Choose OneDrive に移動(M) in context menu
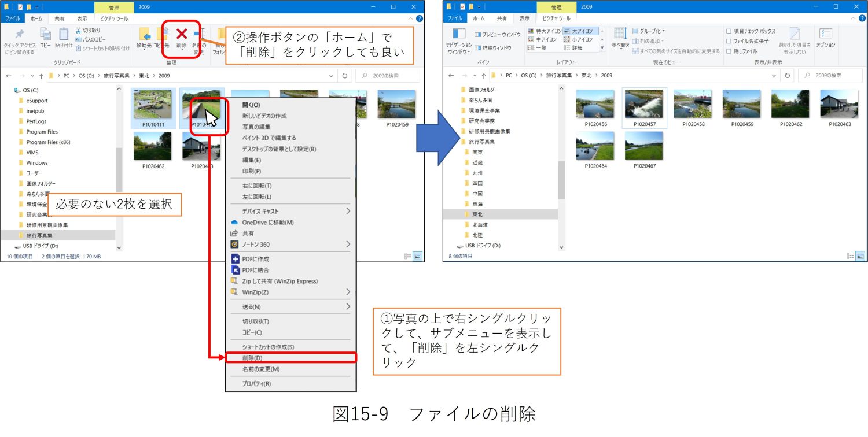 tap(291, 223)
